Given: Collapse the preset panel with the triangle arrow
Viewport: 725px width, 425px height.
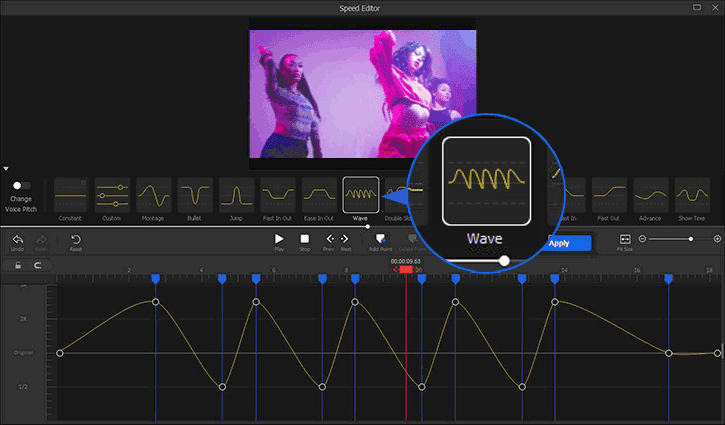Looking at the screenshot, I should click(x=6, y=168).
